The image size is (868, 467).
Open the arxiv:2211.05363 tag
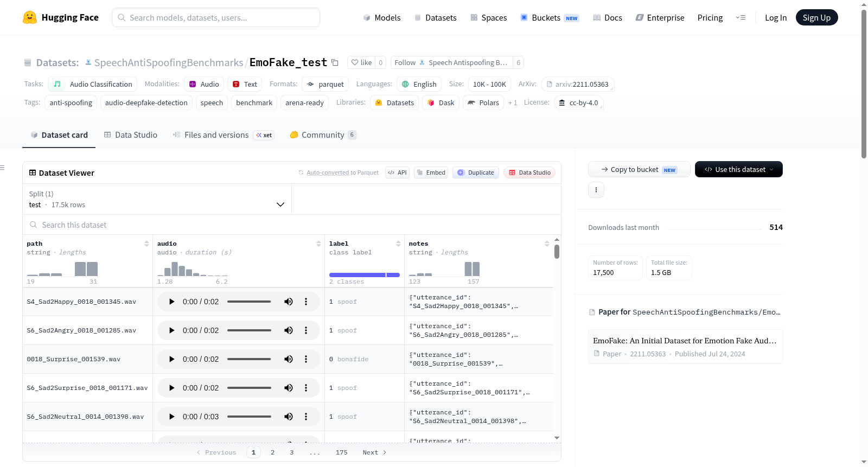pyautogui.click(x=578, y=84)
